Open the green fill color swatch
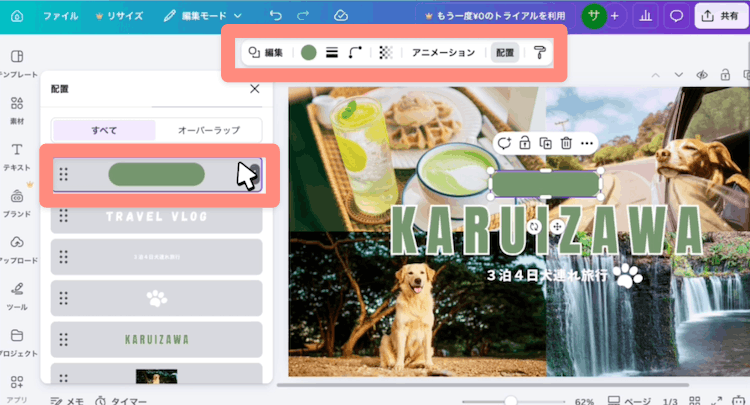The image size is (750, 405). [309, 52]
